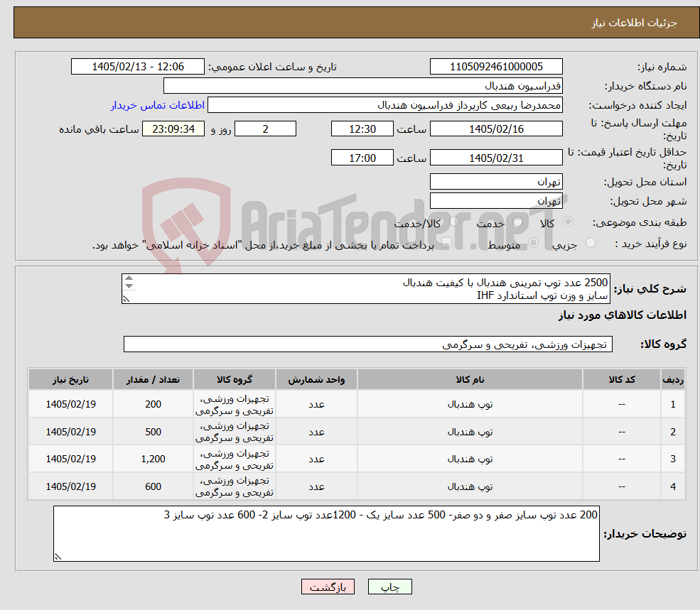Click the تاریخ نیاز column header
The image size is (700, 610).
point(70,379)
